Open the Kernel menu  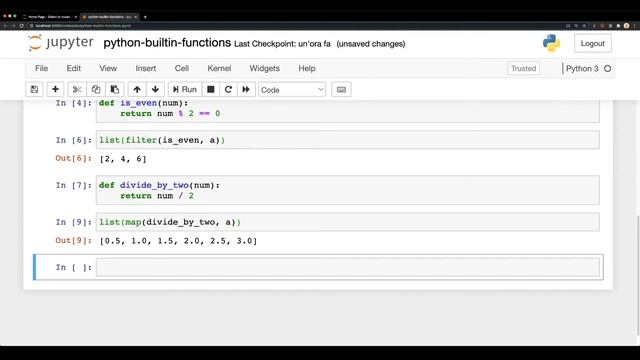[219, 68]
